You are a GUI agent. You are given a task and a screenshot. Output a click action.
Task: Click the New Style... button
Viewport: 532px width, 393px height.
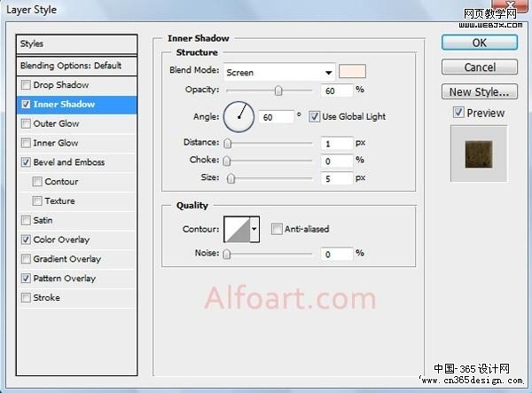pyautogui.click(x=480, y=91)
